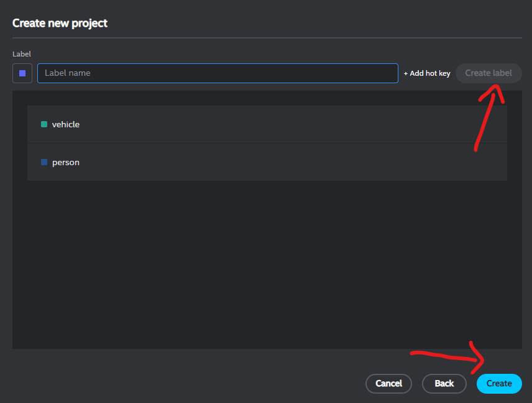Click the empty area below the person label

point(267,261)
